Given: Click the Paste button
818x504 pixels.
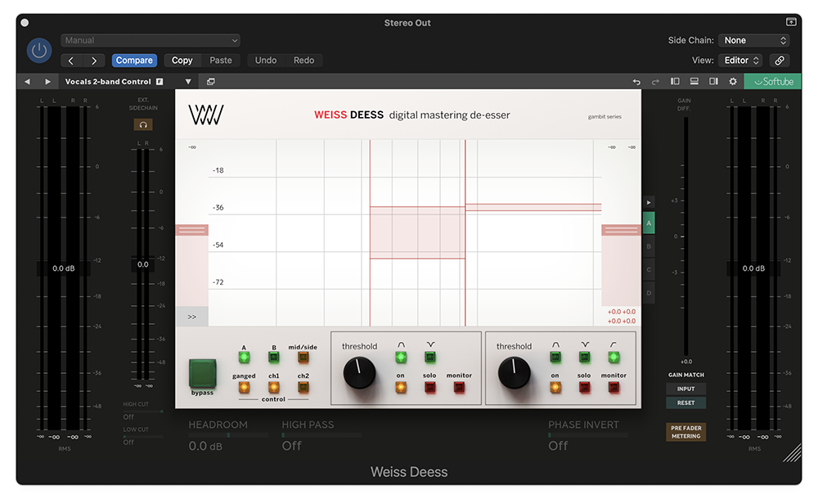Looking at the screenshot, I should click(x=221, y=61).
